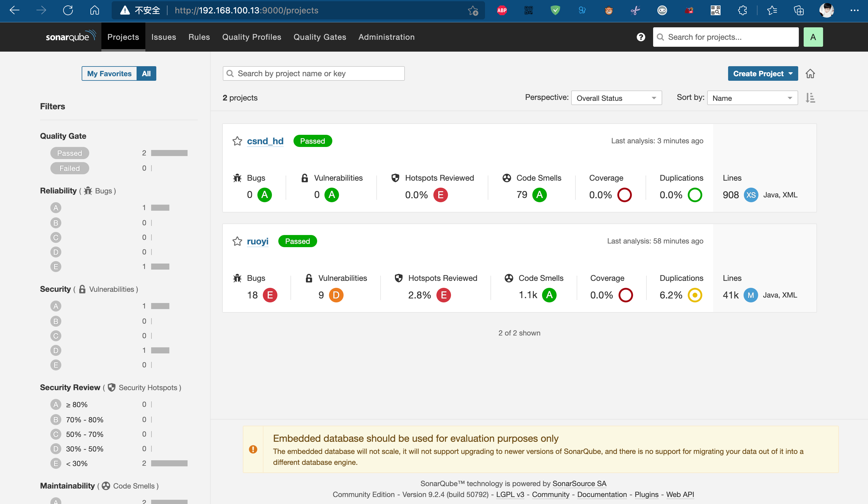868x504 pixels.
Task: Favorite the csnd_hd project star
Action: coord(237,141)
